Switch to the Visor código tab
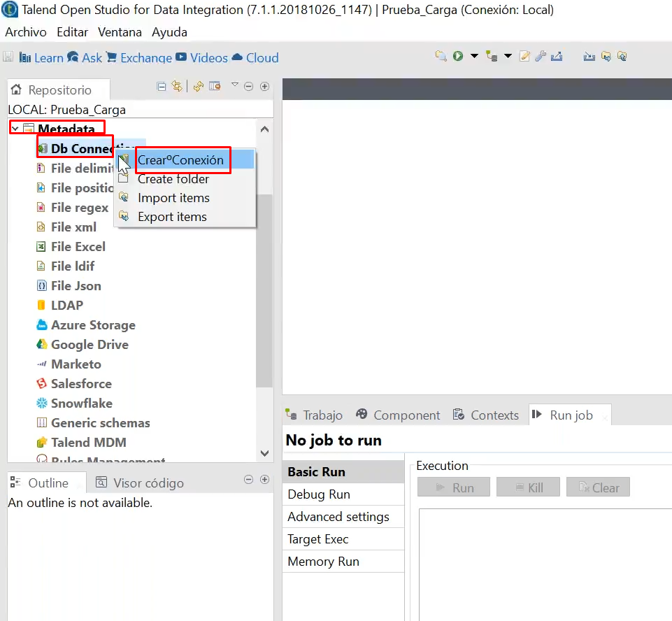 140,483
